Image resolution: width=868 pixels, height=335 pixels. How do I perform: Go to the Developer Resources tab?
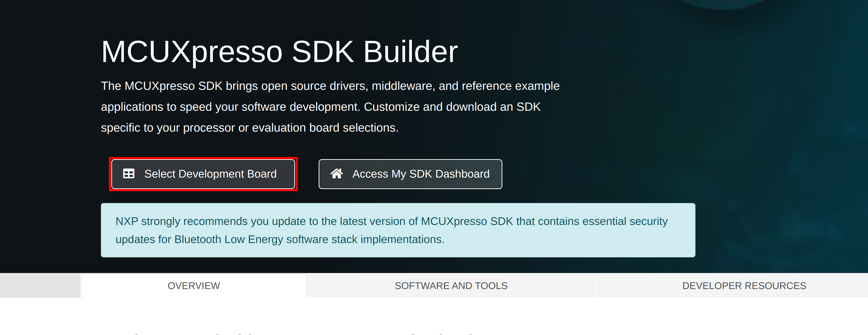(744, 286)
